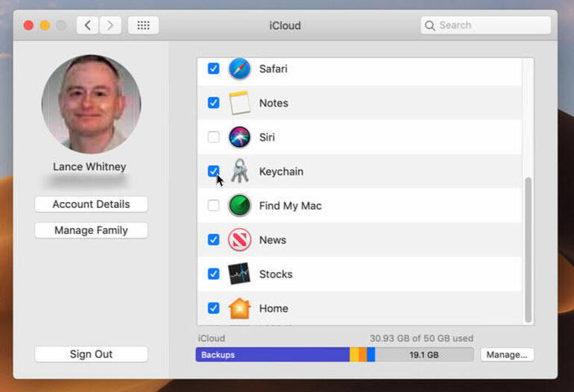
Task: Click the Stocks app icon
Action: [x=239, y=274]
